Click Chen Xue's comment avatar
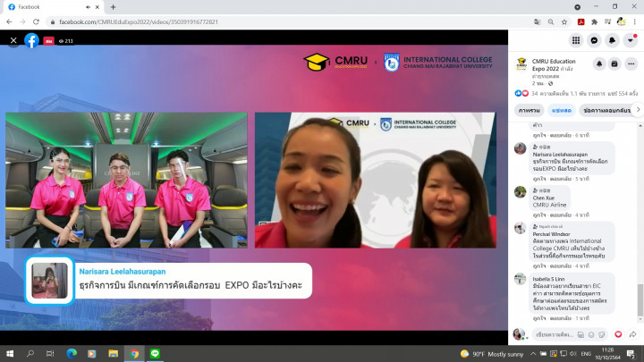The width and height of the screenshot is (644, 362). [520, 191]
